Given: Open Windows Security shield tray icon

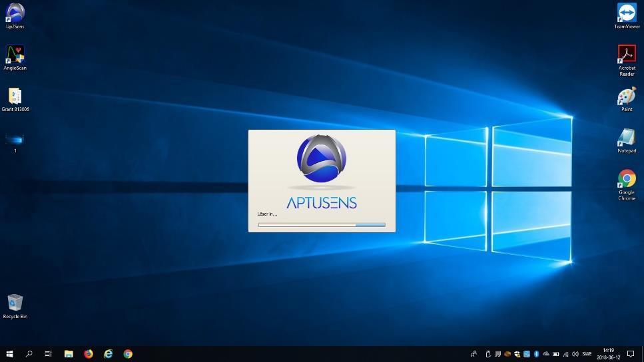Looking at the screenshot, I should point(517,354).
